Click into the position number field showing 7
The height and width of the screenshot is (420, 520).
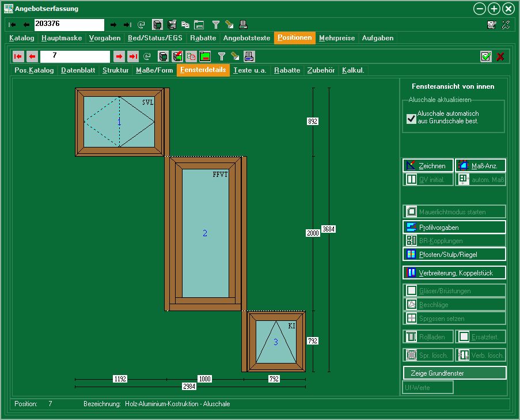tap(75, 56)
